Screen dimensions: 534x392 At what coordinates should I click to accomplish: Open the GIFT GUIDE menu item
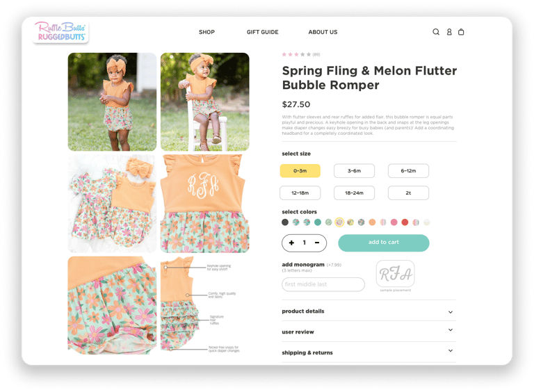tap(263, 32)
